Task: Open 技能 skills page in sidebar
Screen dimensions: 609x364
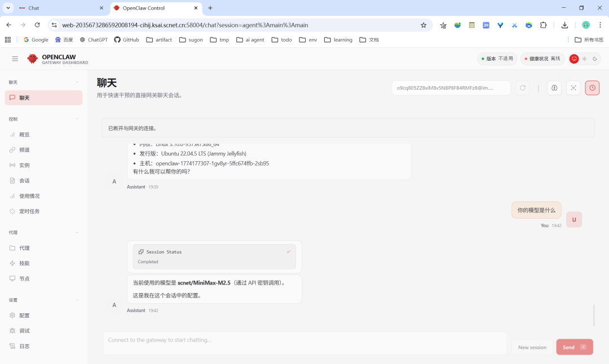Action: [24, 263]
